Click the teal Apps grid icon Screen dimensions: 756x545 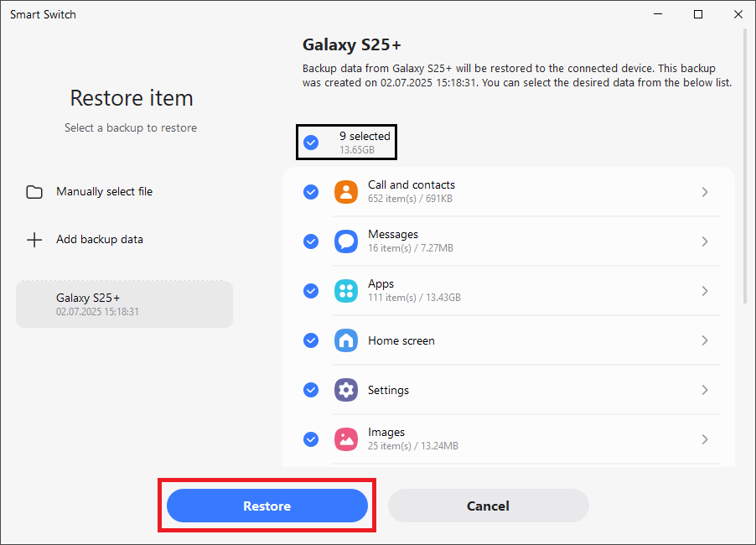[345, 291]
